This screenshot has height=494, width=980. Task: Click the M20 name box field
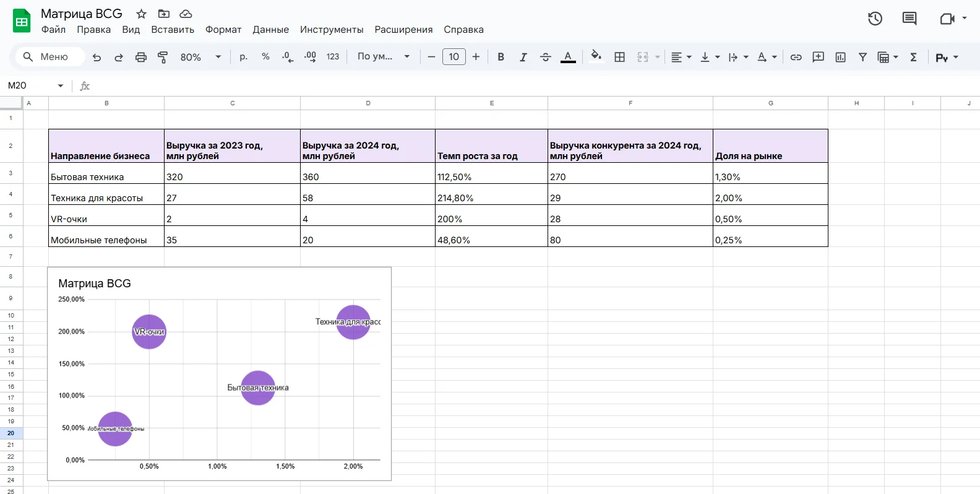point(31,85)
